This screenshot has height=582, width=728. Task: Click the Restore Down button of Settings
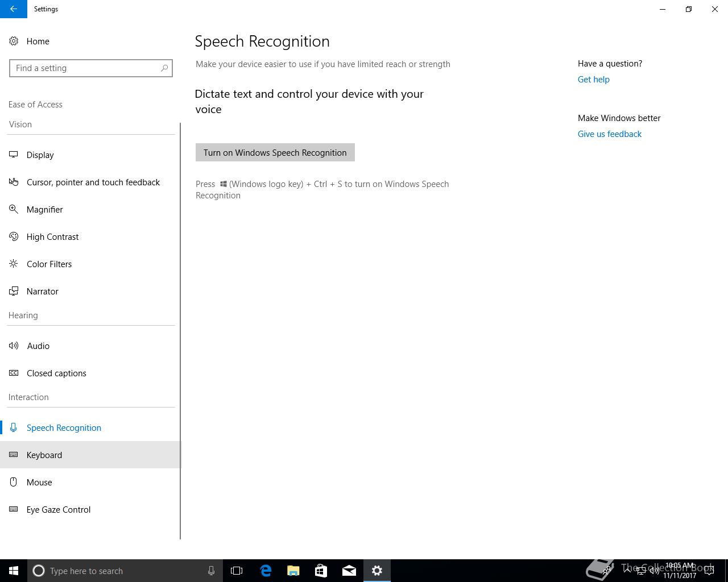(x=689, y=9)
